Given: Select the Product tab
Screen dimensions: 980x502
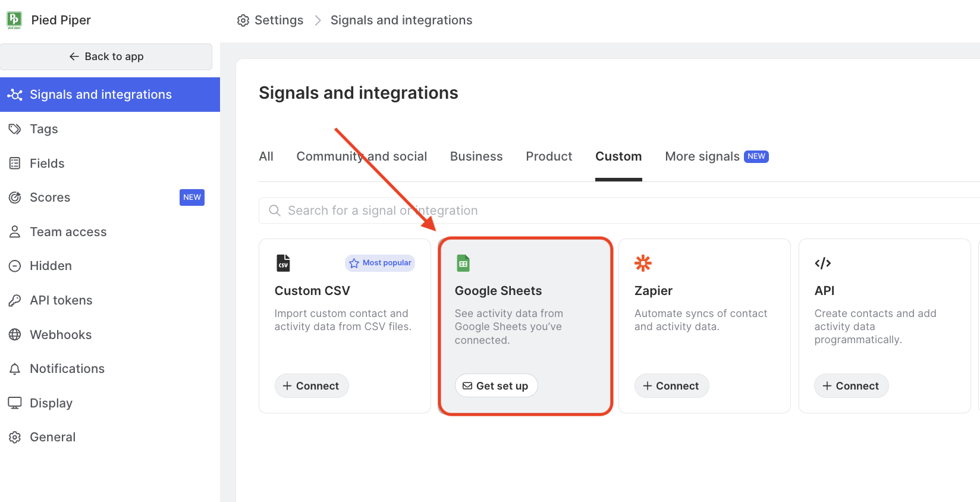Looking at the screenshot, I should point(548,156).
